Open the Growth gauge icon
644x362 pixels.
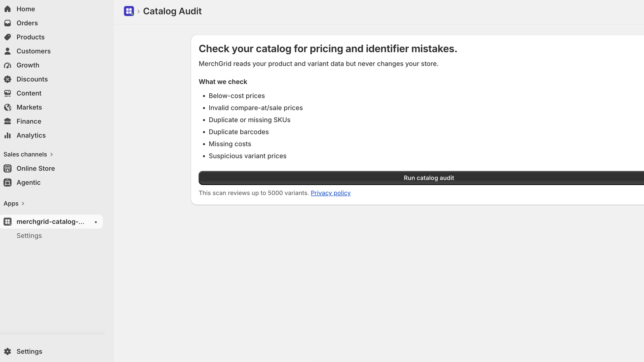(8, 65)
